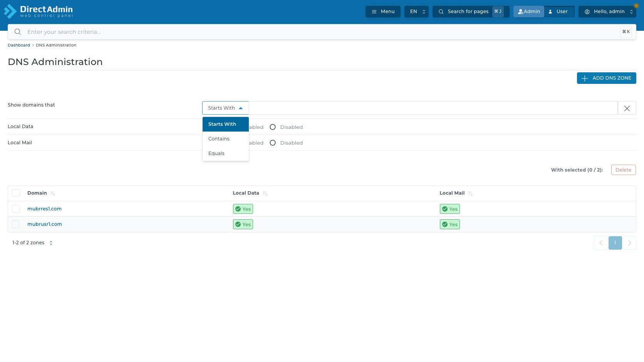Viewport: 644px width, 362px height.
Task: Select Disabled radio for Local Data
Action: point(273,127)
